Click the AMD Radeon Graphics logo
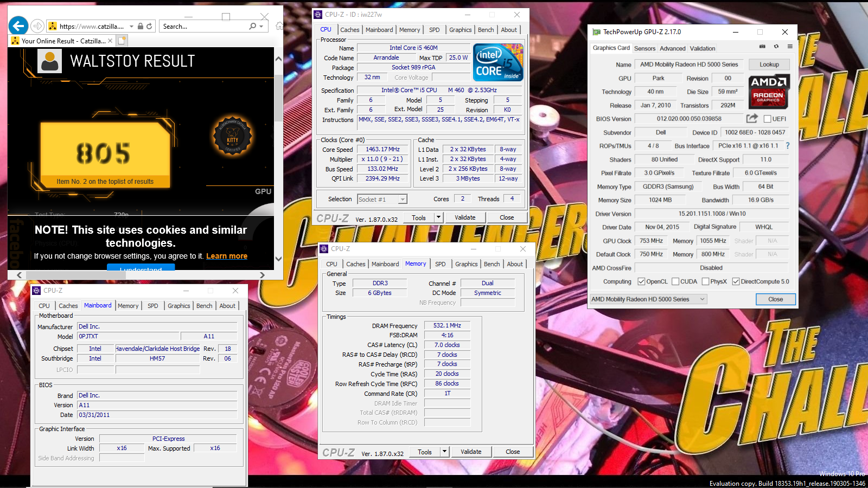 tap(769, 92)
